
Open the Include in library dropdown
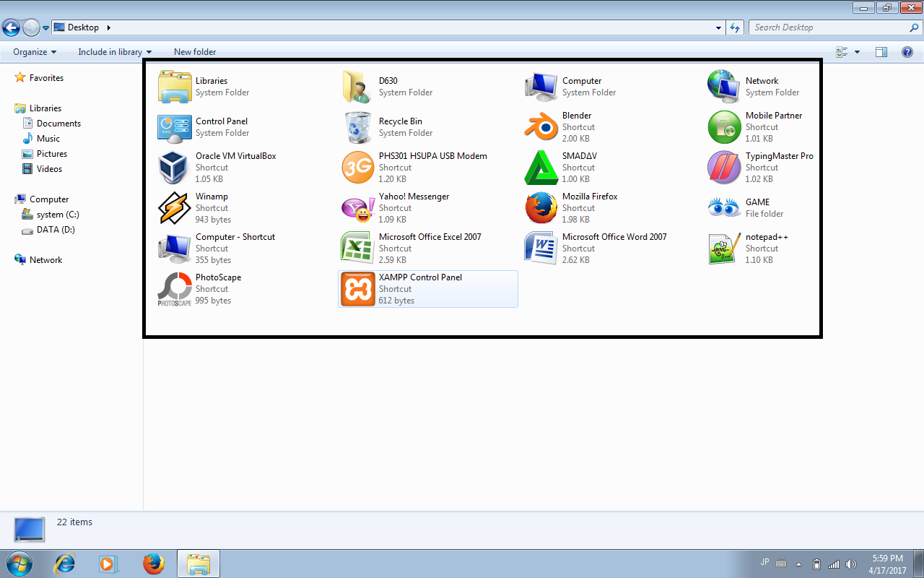tap(115, 52)
